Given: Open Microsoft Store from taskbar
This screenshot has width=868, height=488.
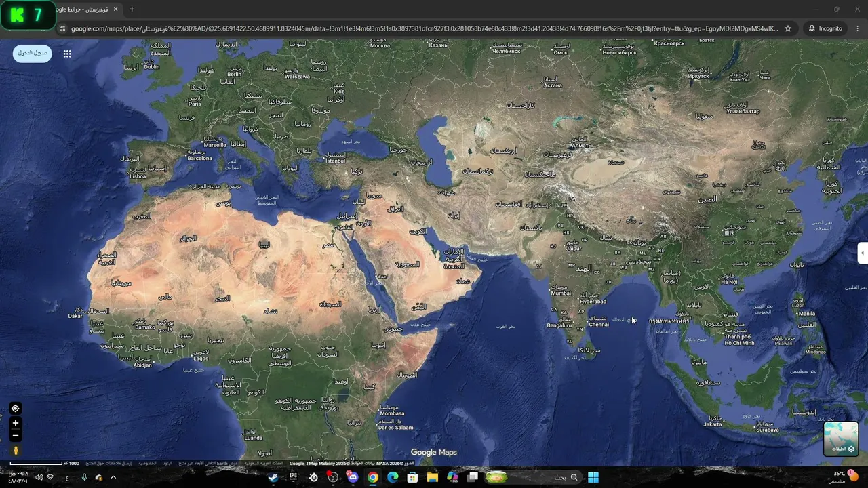Looking at the screenshot, I should pos(412,477).
